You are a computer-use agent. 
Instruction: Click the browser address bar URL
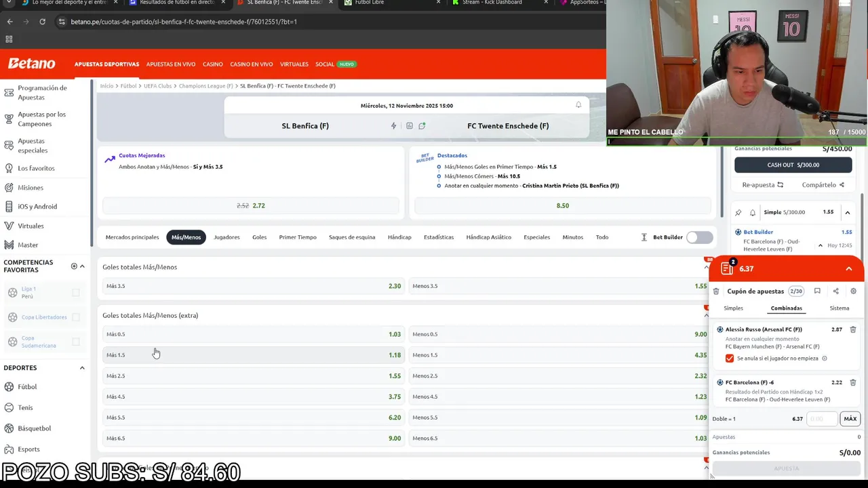pos(184,22)
